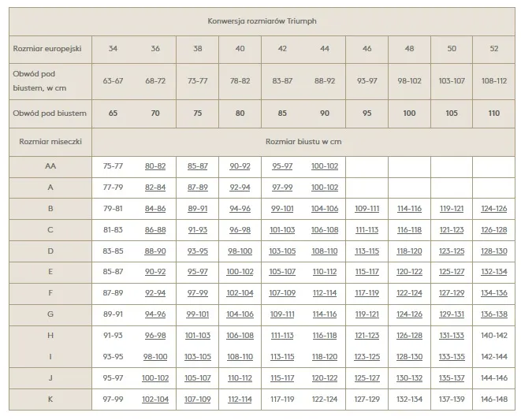Viewport: 521px width, 420px height.
Task: Open the 107-109 link in row K
Action: pos(197,399)
